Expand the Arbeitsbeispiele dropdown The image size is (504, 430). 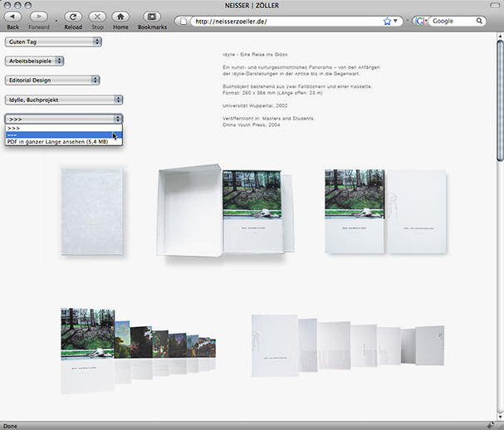tap(35, 61)
